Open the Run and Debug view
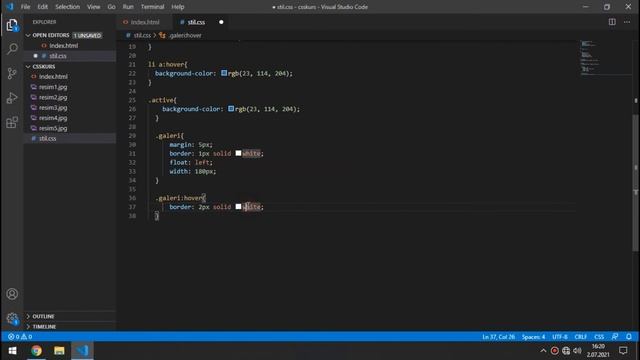Screen dimensions: 640x360 (12, 98)
